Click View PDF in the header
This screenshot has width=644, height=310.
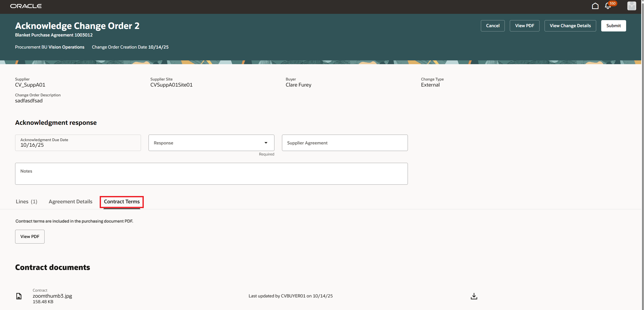coord(524,26)
